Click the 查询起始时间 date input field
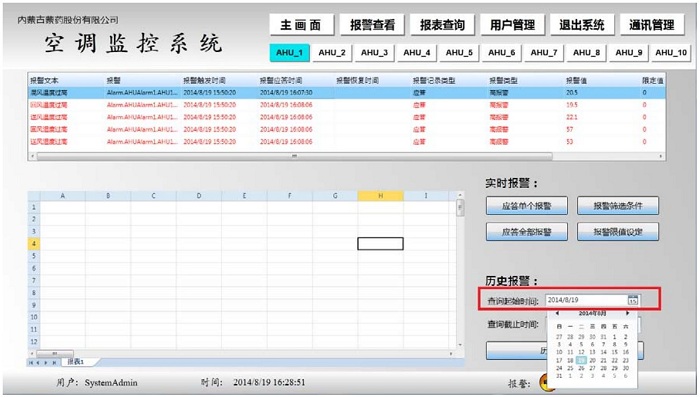This screenshot has height=397, width=700. pyautogui.click(x=587, y=300)
